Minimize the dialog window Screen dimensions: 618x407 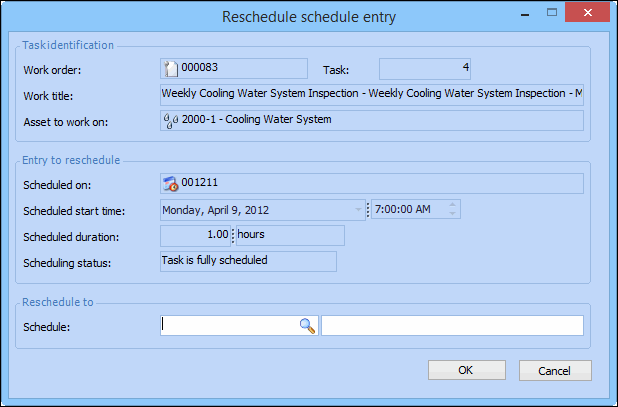tap(525, 15)
